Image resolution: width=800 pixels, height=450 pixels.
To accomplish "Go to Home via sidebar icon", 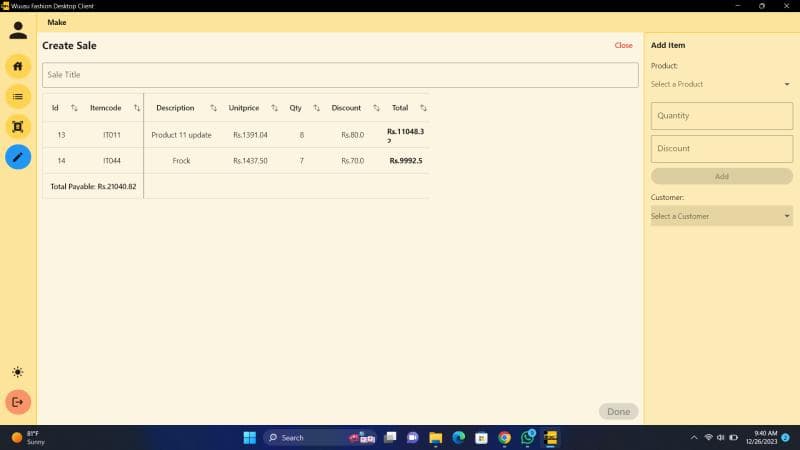I will [18, 66].
